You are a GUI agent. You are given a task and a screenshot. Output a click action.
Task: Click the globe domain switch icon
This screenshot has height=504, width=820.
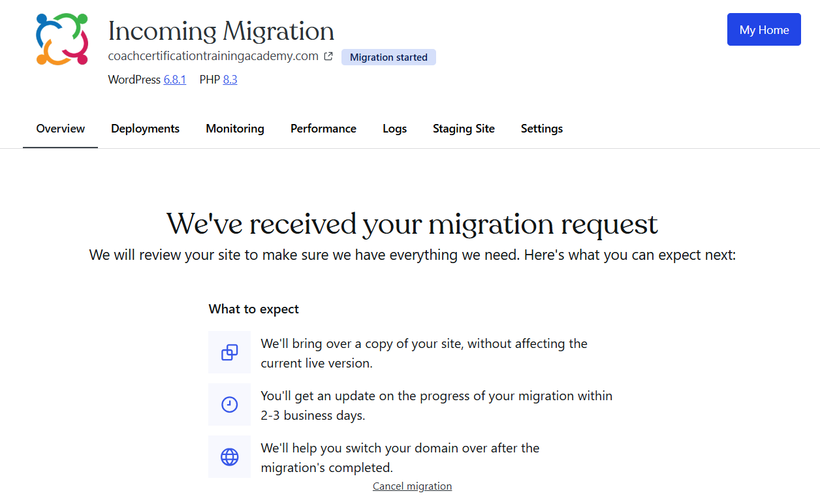pyautogui.click(x=229, y=457)
